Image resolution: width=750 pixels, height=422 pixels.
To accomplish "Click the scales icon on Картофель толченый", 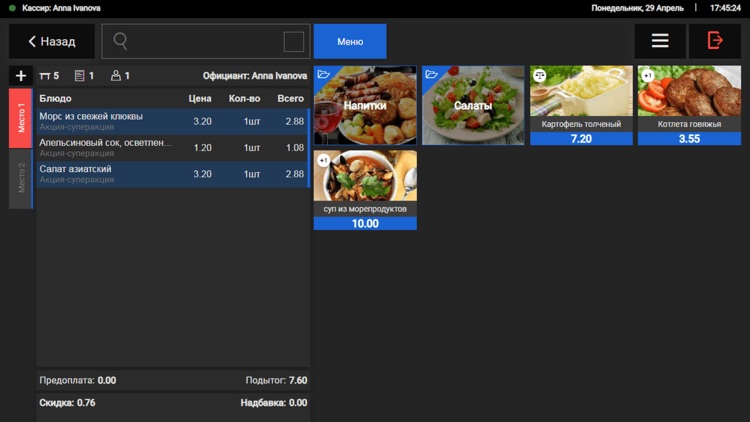I will [540, 76].
